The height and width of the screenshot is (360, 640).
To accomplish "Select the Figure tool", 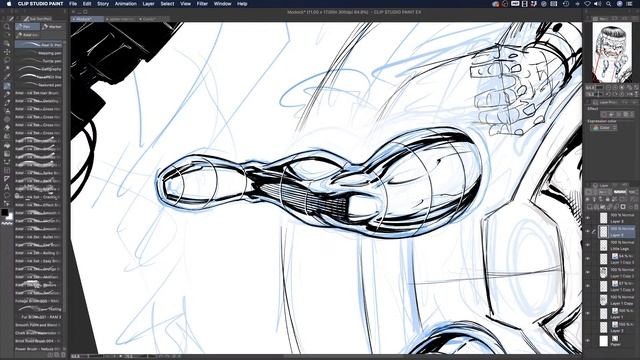I will pyautogui.click(x=7, y=162).
